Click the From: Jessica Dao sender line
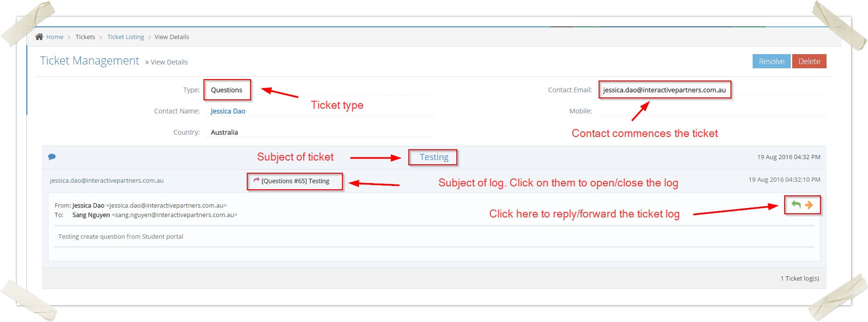 coord(141,205)
